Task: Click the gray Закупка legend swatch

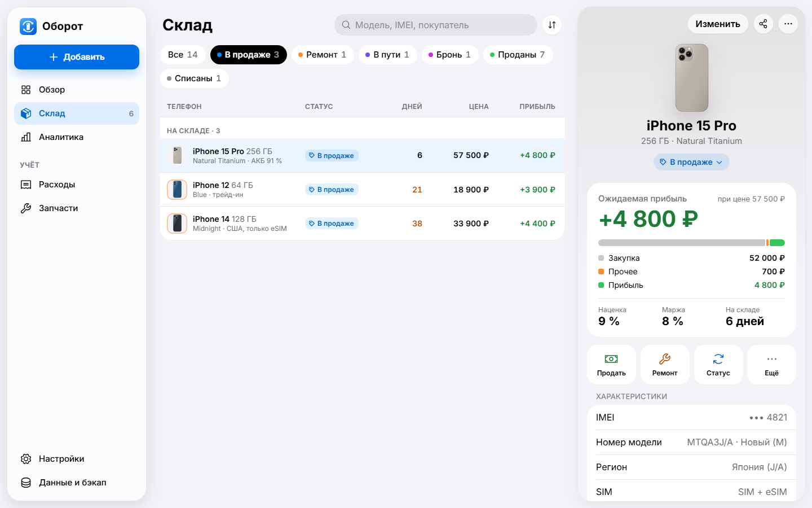Action: click(x=601, y=258)
